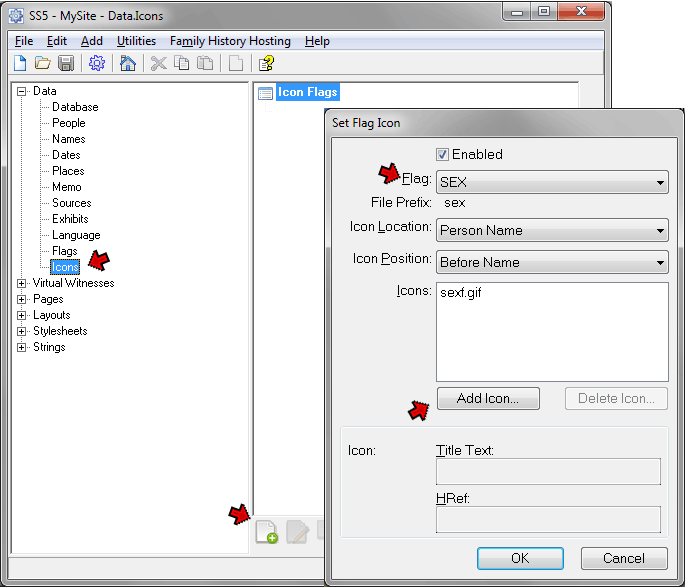
Task: Expand the Pages tree node
Action: [x=21, y=299]
